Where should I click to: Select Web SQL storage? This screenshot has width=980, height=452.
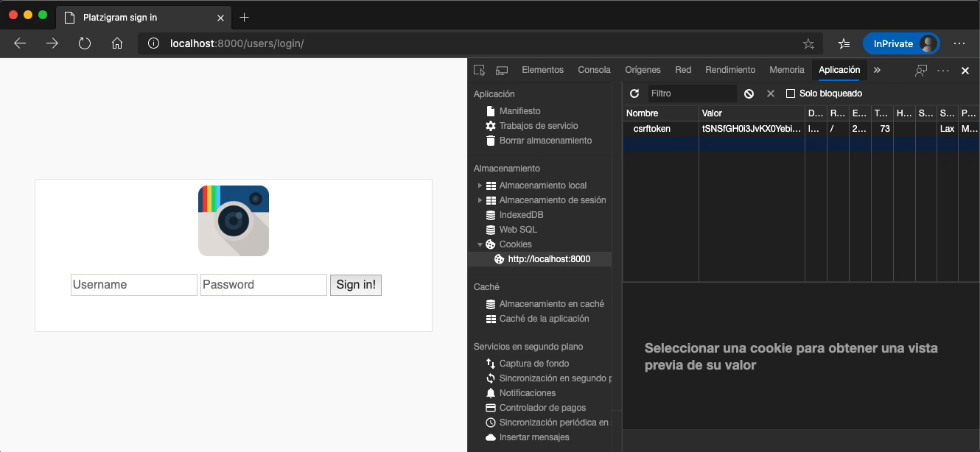[x=518, y=230]
